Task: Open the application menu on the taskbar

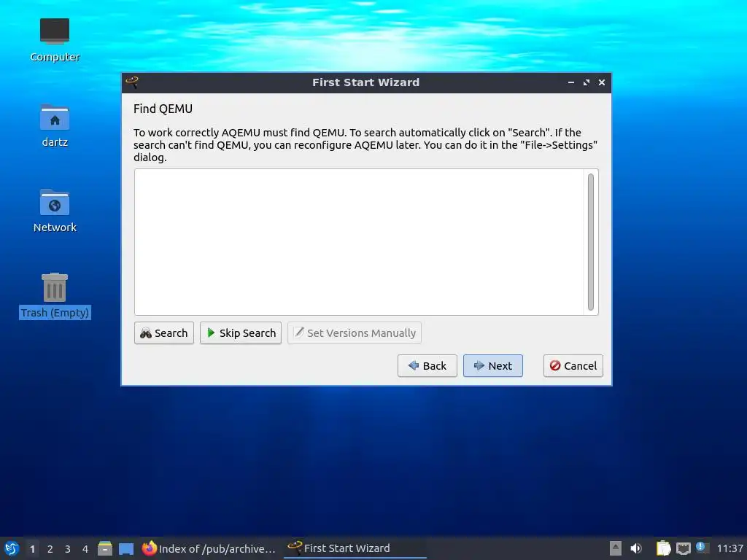Action: [12, 548]
